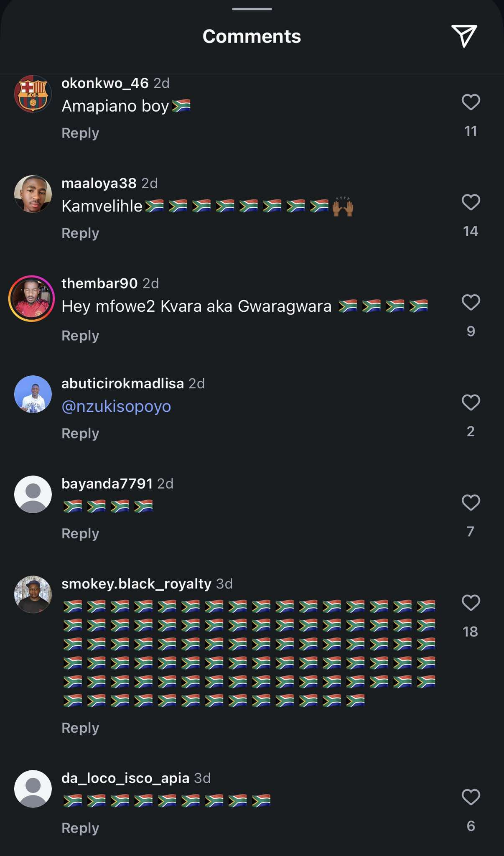The height and width of the screenshot is (856, 504).
Task: Tap the share paper-plane icon
Action: (464, 36)
